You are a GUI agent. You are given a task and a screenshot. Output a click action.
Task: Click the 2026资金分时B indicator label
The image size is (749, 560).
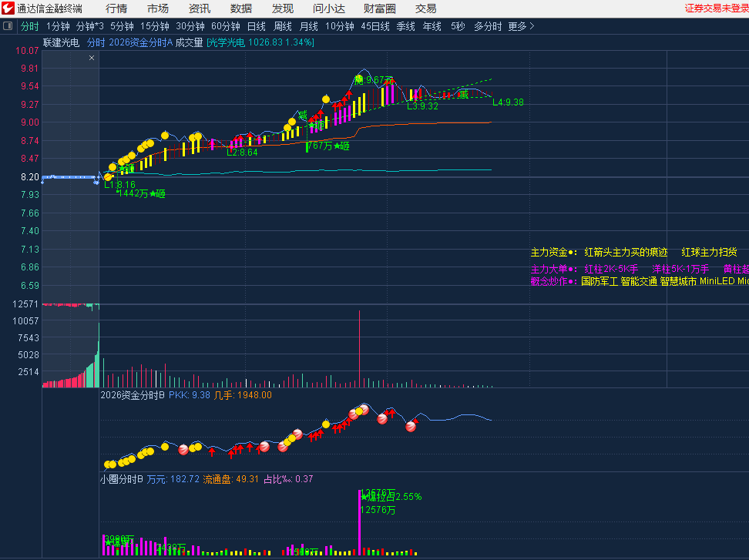pos(133,395)
